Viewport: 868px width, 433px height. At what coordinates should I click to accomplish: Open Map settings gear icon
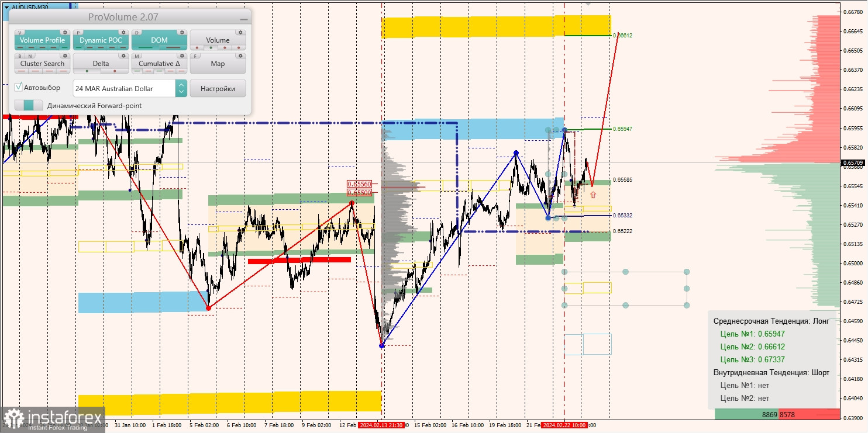click(x=241, y=56)
